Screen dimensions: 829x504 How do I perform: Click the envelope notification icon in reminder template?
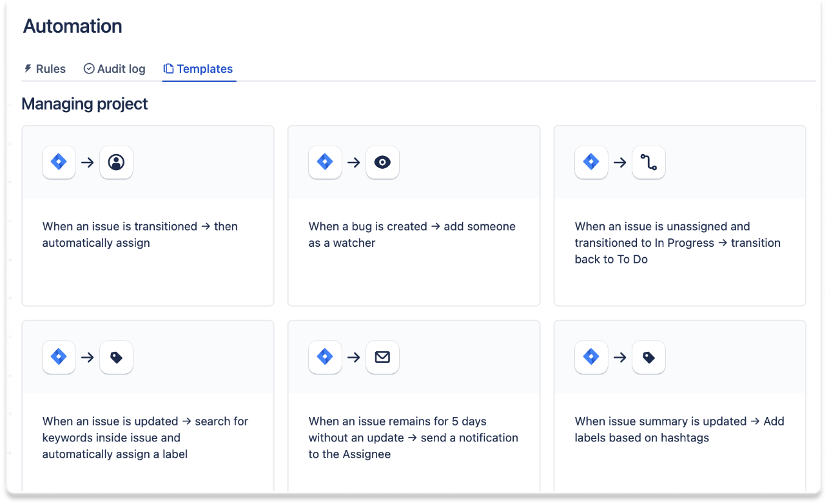coord(382,357)
